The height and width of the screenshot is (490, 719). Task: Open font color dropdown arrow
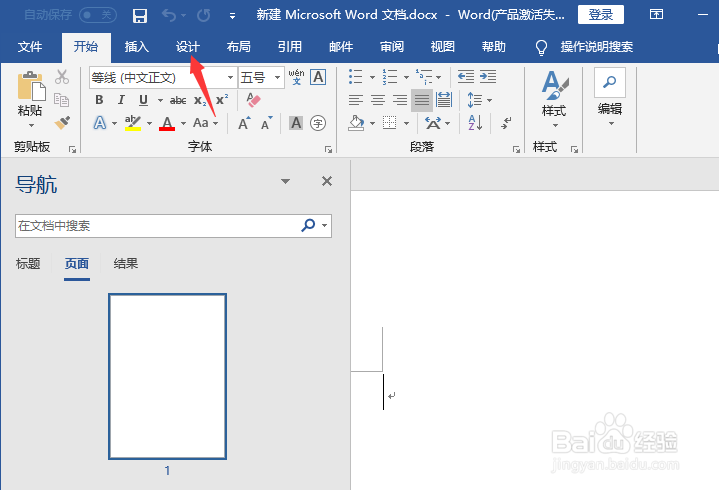tap(183, 123)
